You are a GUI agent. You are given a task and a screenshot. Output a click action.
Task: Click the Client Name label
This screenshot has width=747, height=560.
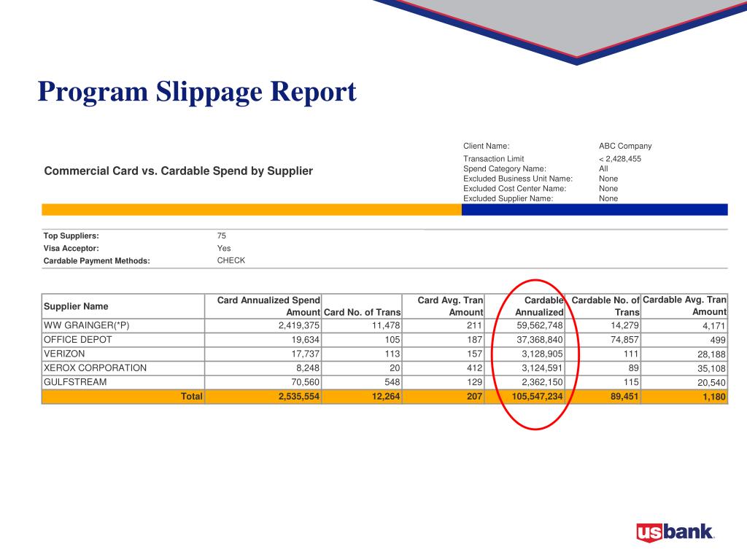pos(486,146)
